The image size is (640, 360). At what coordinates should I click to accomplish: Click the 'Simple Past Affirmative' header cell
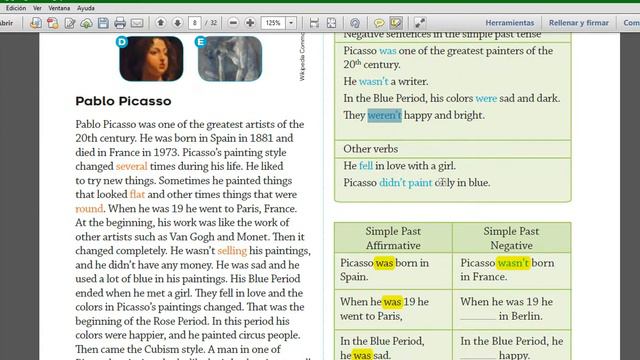(393, 238)
